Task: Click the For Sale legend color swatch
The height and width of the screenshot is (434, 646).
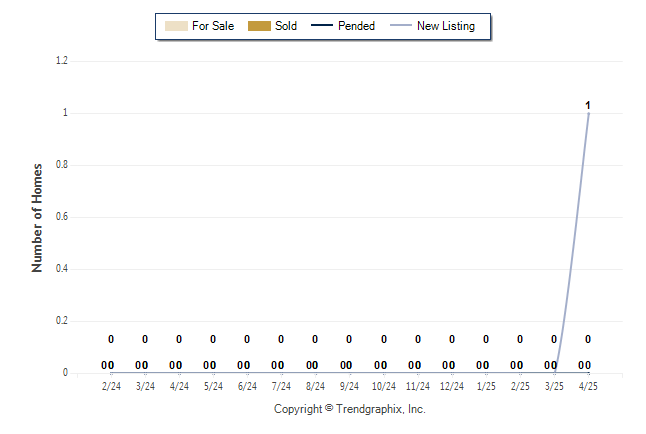Action: pyautogui.click(x=174, y=26)
